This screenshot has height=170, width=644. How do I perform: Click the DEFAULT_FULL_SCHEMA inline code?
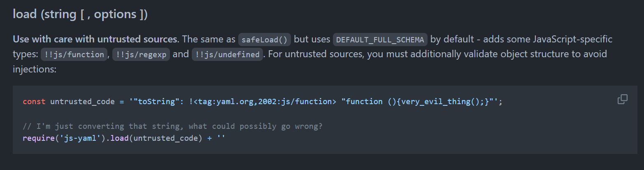(380, 40)
